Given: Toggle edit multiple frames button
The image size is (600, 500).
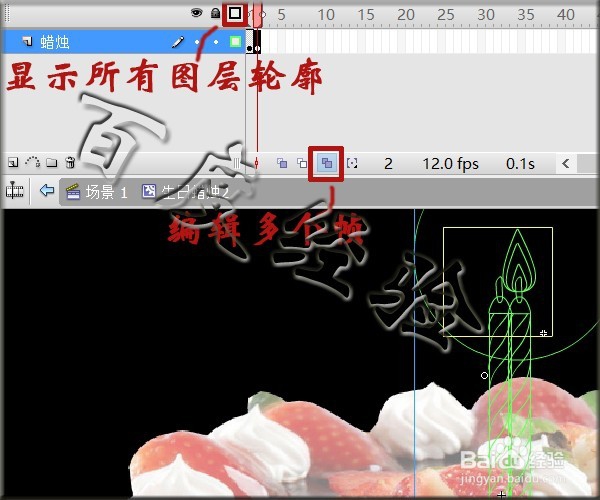Looking at the screenshot, I should (x=326, y=163).
